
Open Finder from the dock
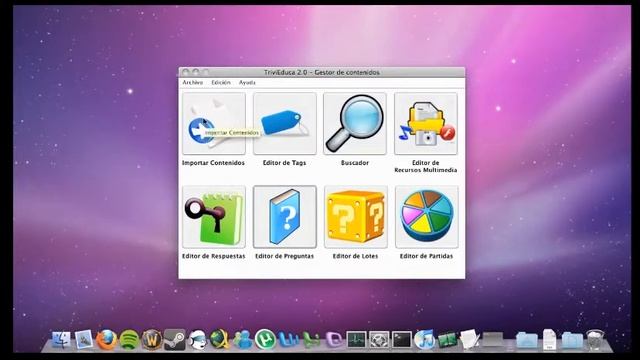click(62, 340)
